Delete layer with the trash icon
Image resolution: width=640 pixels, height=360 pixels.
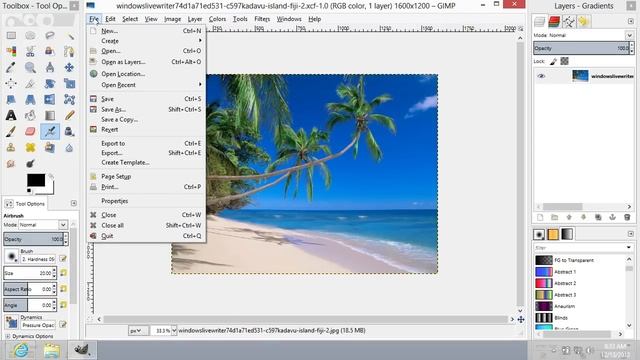click(627, 218)
